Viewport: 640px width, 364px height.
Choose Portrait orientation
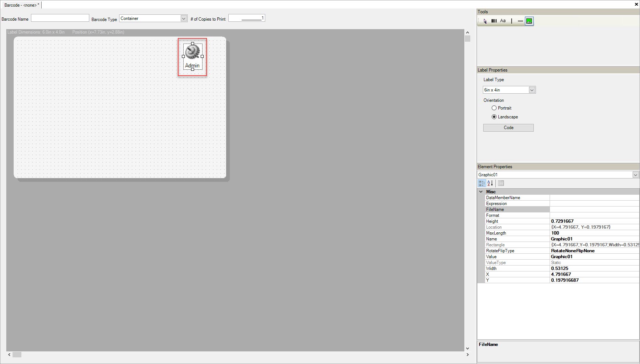(x=501, y=108)
